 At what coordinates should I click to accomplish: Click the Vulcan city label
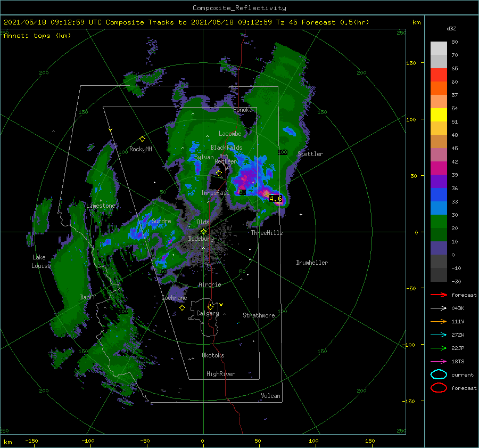(270, 396)
